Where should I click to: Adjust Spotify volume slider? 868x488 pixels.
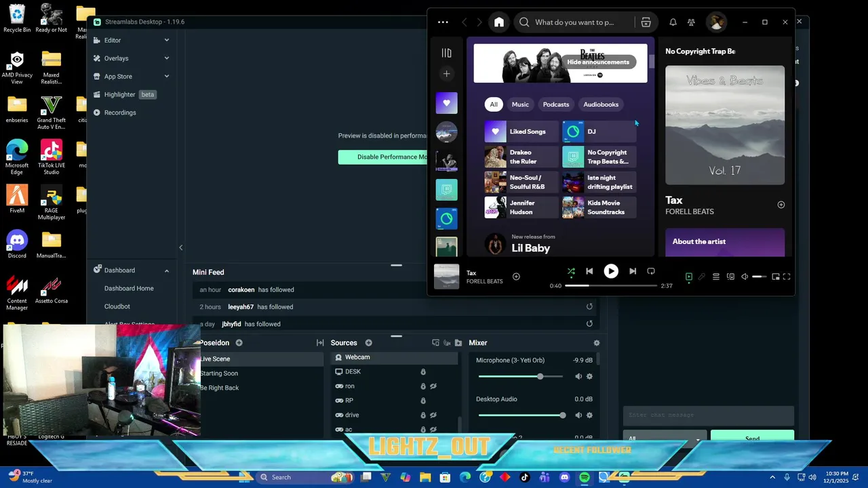[759, 277]
